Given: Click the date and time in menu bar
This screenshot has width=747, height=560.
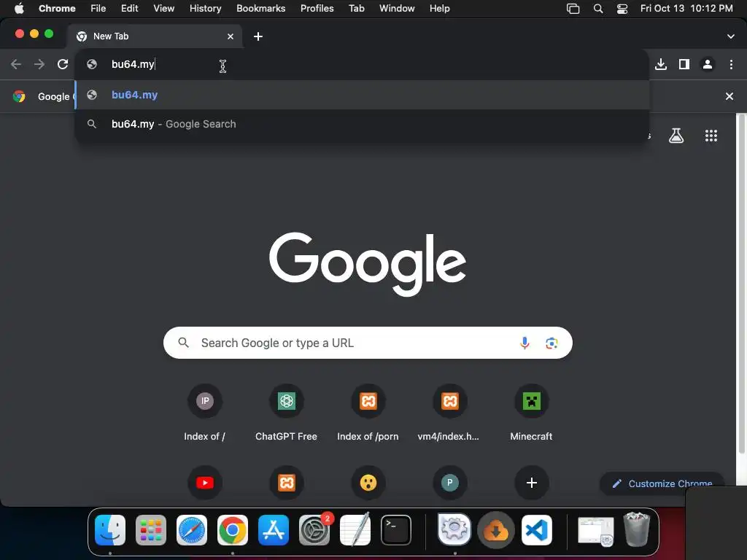Looking at the screenshot, I should coord(686,8).
